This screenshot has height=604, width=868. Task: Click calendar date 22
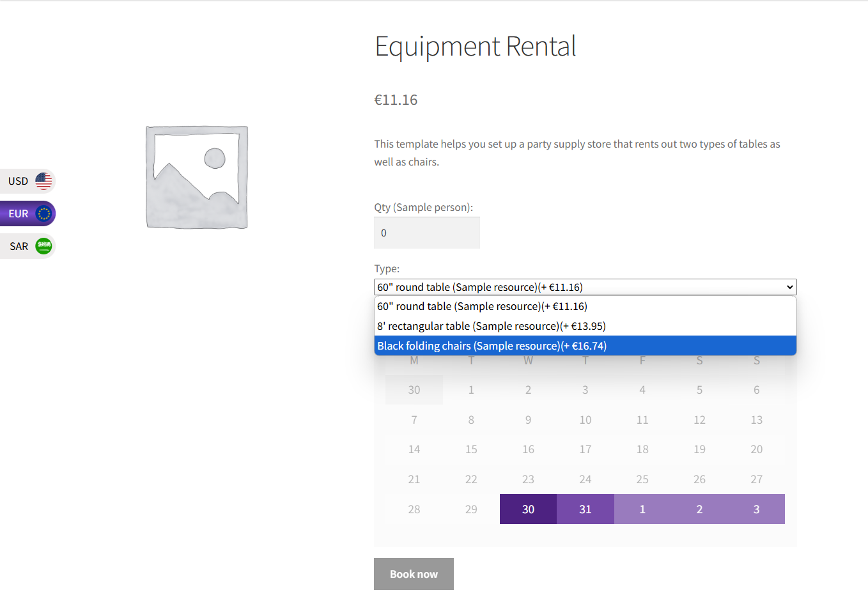pos(471,479)
